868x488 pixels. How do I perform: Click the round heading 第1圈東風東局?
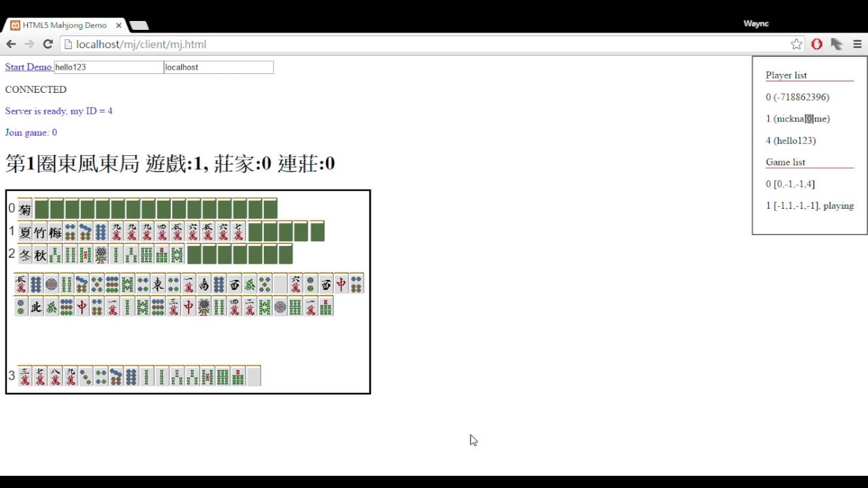click(x=73, y=163)
